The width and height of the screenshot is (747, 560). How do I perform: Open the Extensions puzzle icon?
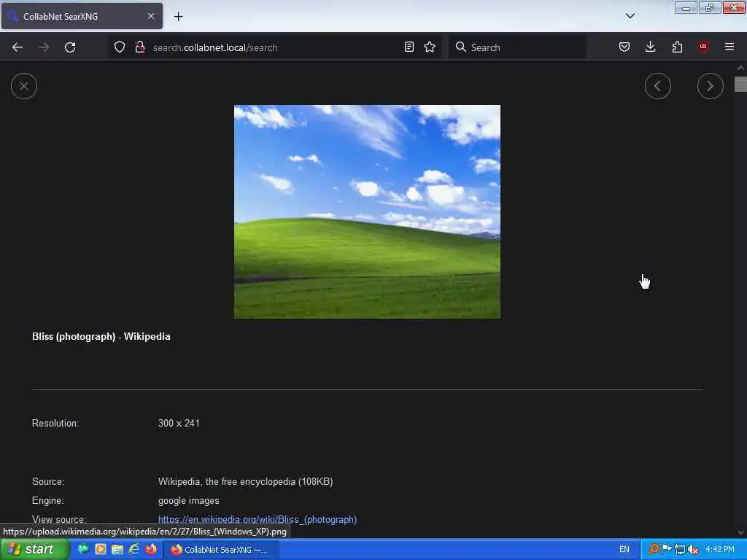[677, 47]
